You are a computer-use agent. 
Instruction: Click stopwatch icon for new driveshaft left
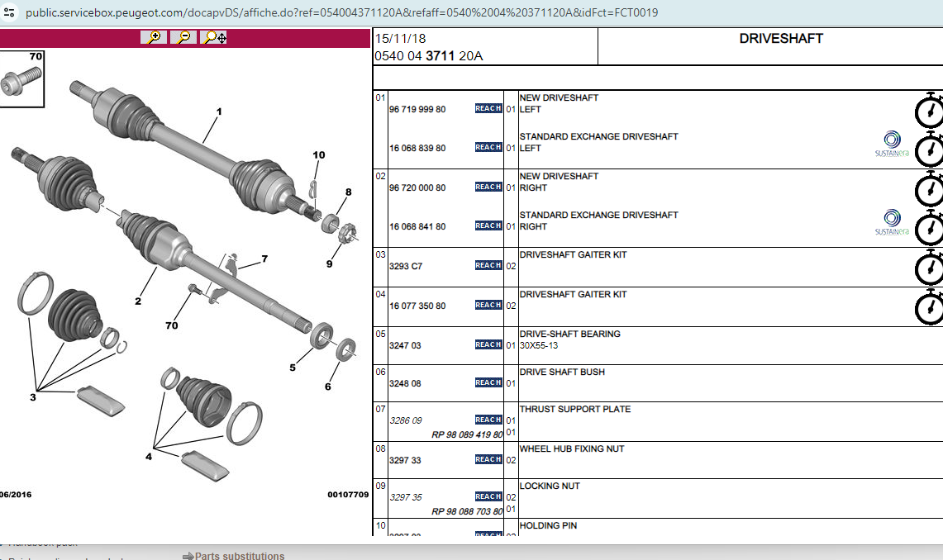(x=929, y=110)
